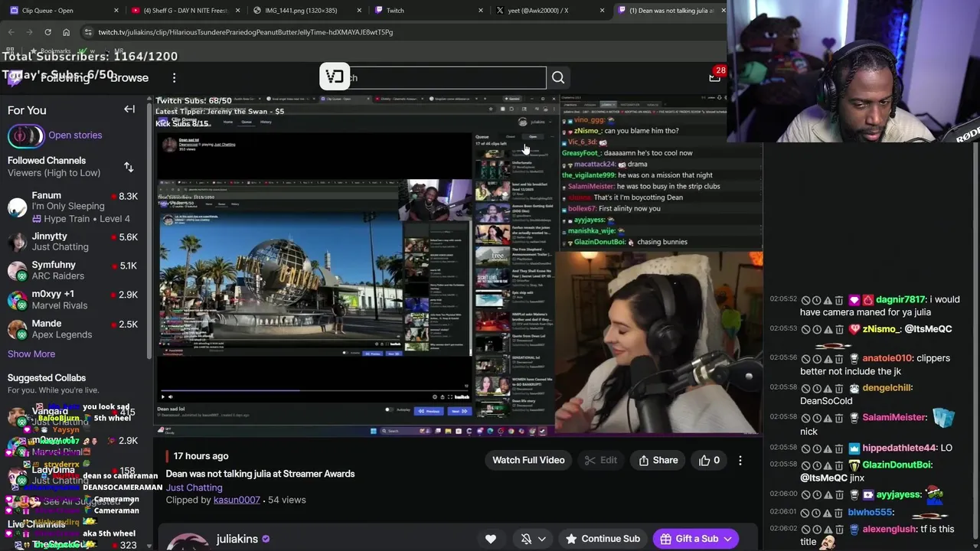
Task: Close the yeet X tab
Action: (x=602, y=11)
